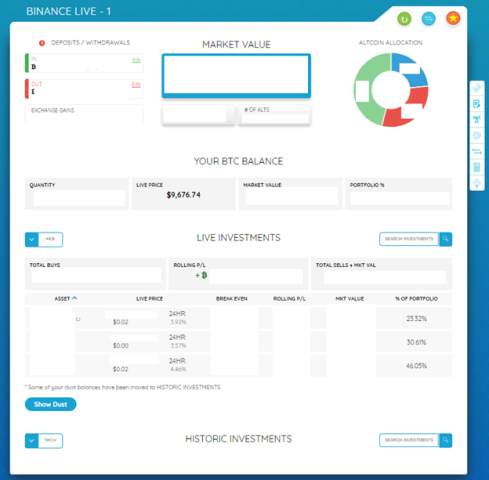Open the lightbulb tips sidebar icon
Screen dimensions: 489x480
coord(477,183)
